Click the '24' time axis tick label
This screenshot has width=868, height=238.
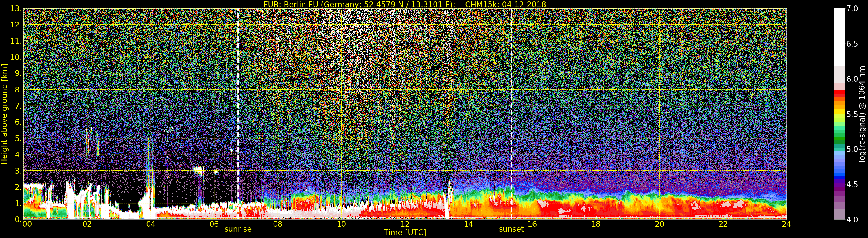tap(786, 224)
